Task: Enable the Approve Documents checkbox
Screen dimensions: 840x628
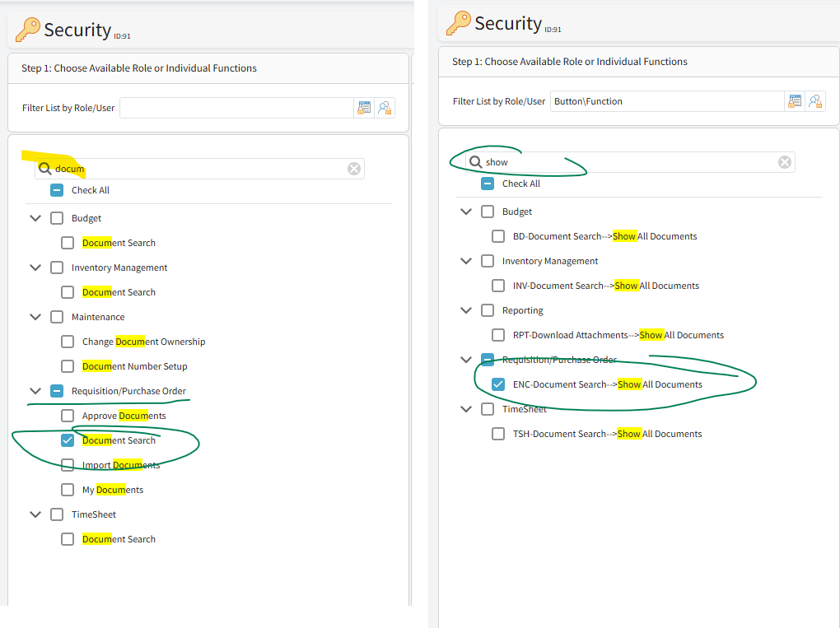Action: [x=68, y=416]
